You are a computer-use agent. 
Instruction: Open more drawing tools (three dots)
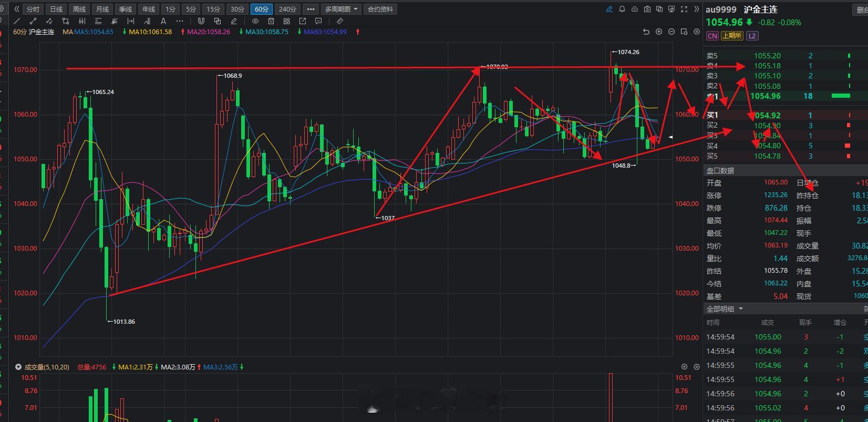coord(180,21)
